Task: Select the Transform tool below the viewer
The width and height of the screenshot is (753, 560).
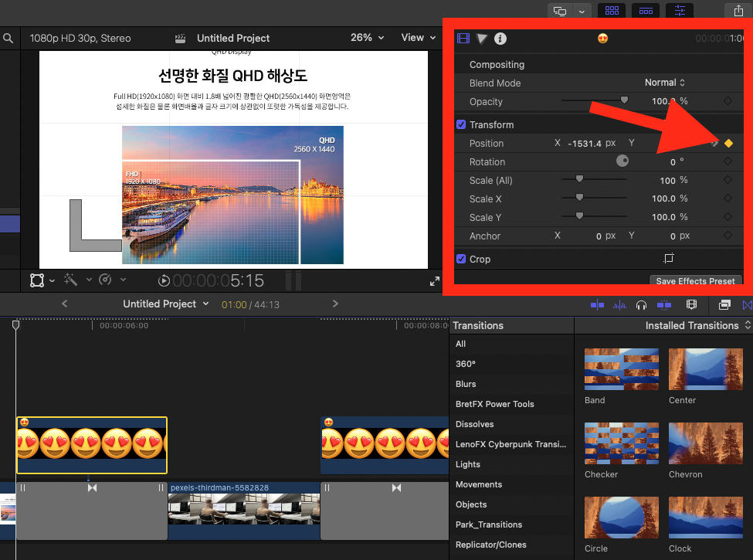Action: point(36,280)
